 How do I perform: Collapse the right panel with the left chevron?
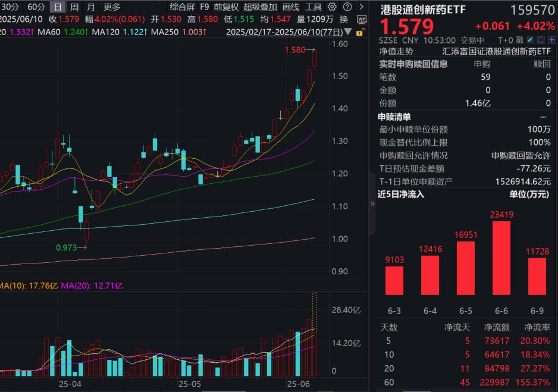click(372, 203)
